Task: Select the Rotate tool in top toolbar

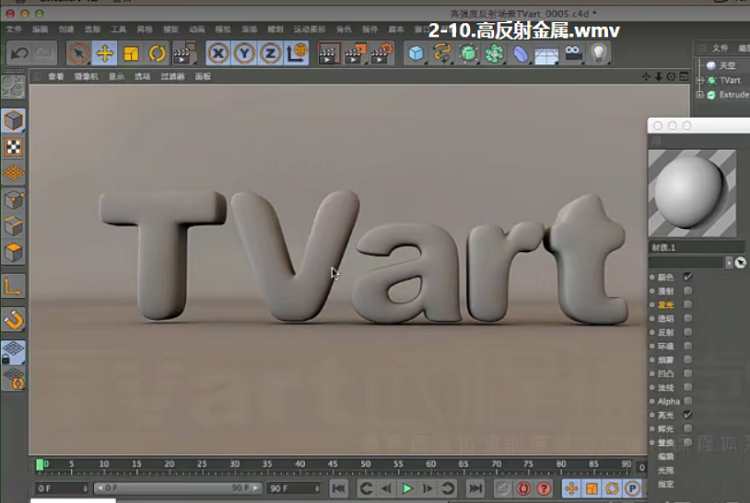Action: [x=157, y=53]
